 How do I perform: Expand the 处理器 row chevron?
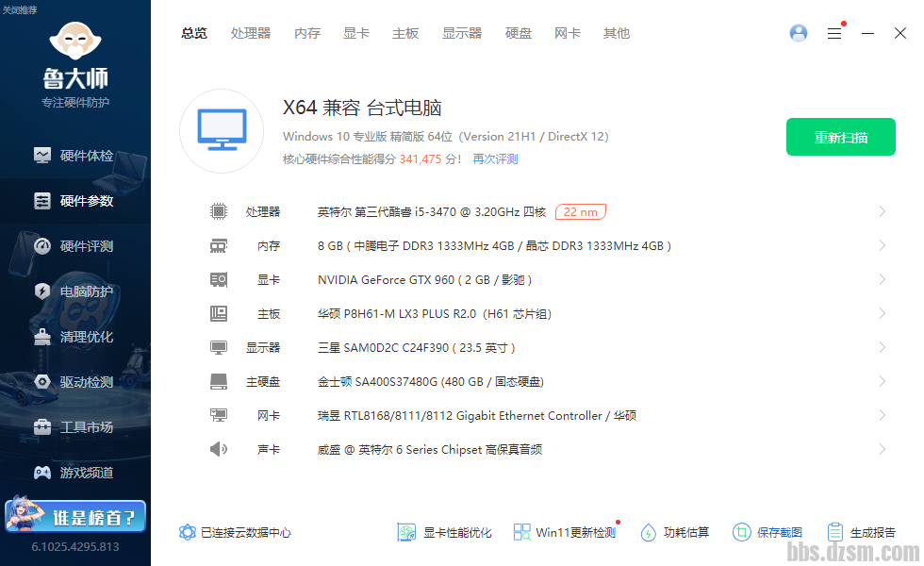pyautogui.click(x=882, y=212)
